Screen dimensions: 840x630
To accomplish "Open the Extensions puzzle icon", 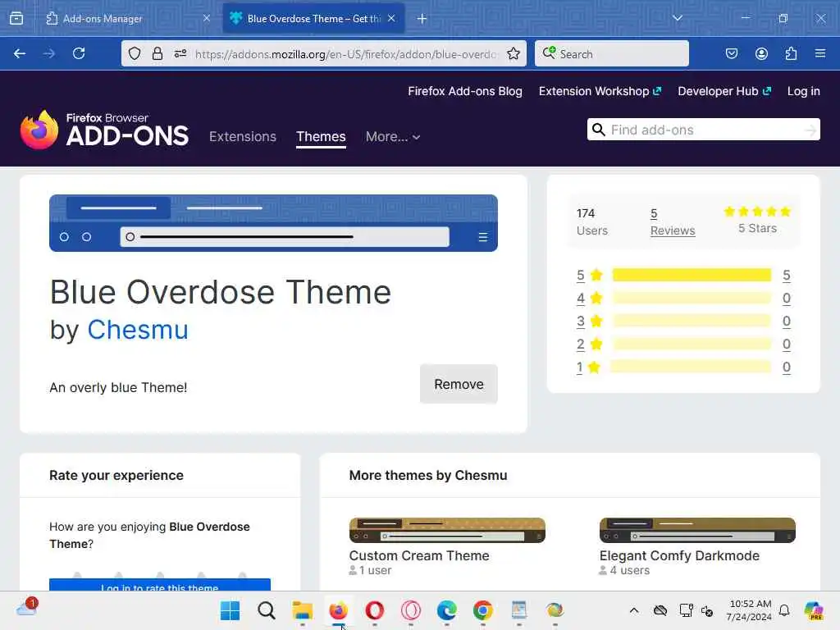I will [x=791, y=53].
